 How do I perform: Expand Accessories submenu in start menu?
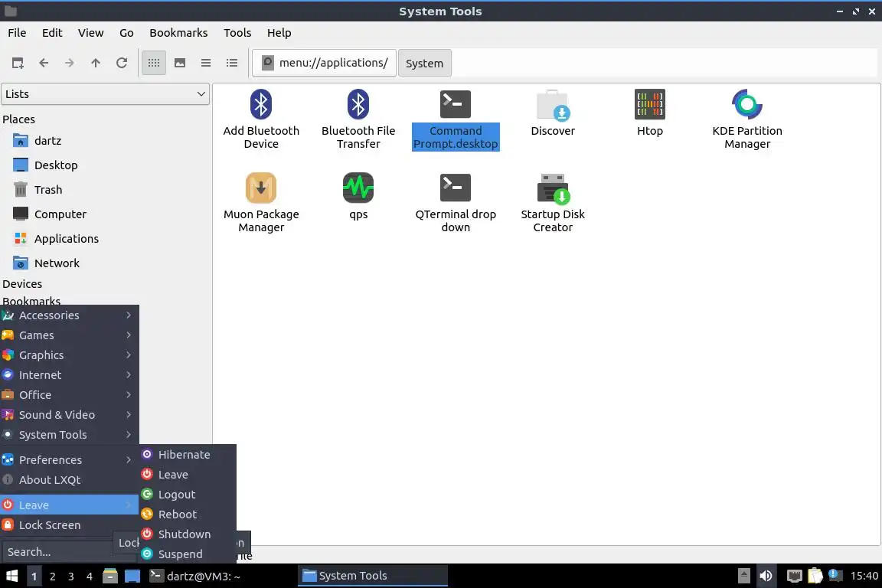click(69, 315)
